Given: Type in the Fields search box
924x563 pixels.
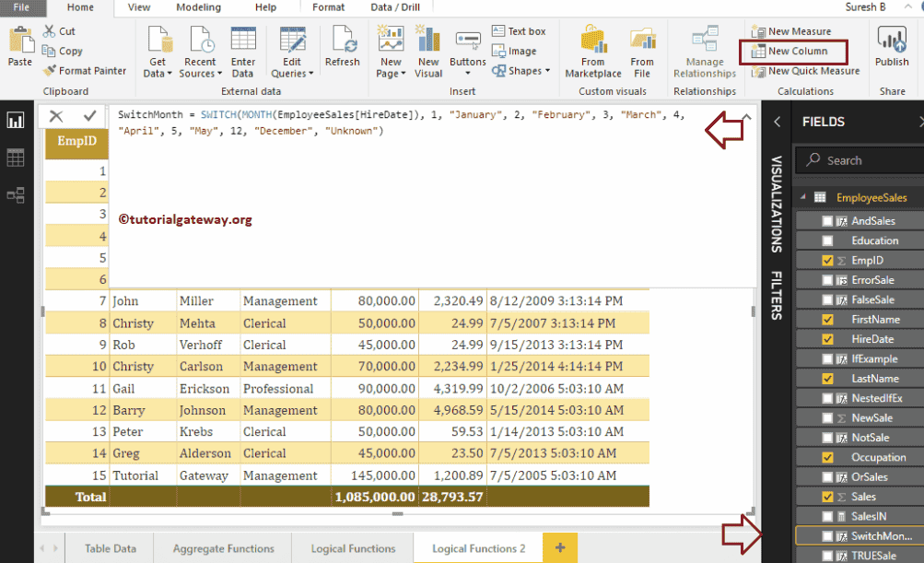Looking at the screenshot, I should (x=858, y=159).
